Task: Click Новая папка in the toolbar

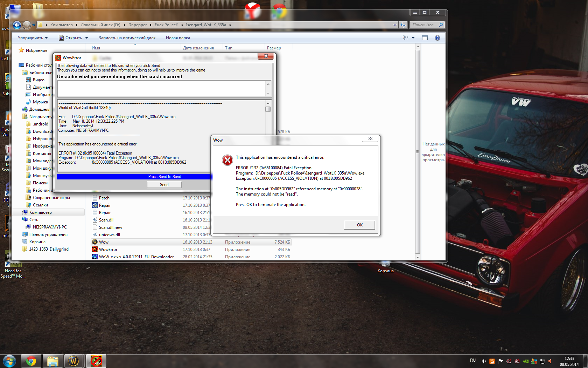Action: (178, 38)
